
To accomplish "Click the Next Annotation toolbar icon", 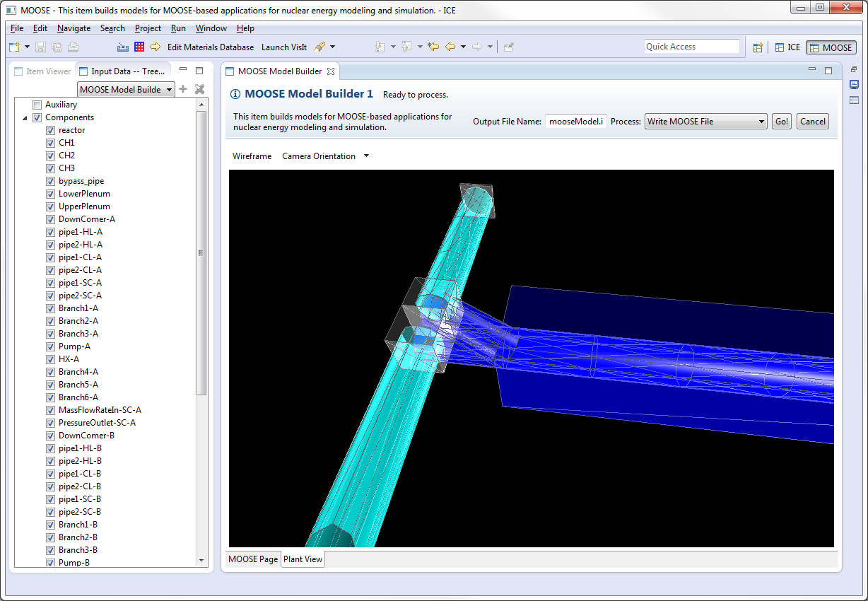I will click(x=380, y=47).
